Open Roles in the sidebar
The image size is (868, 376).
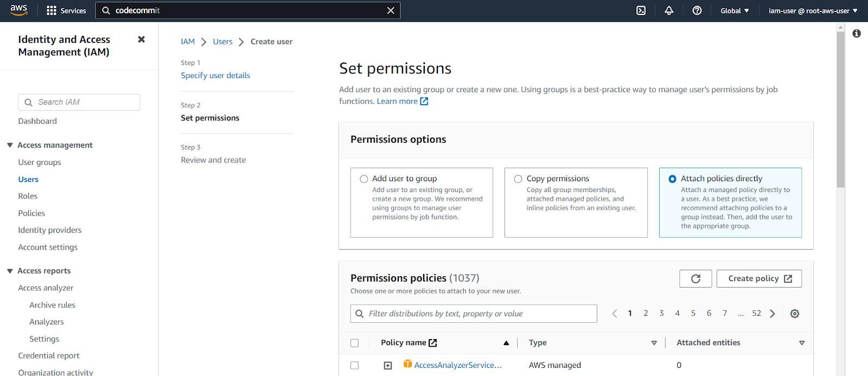(28, 196)
